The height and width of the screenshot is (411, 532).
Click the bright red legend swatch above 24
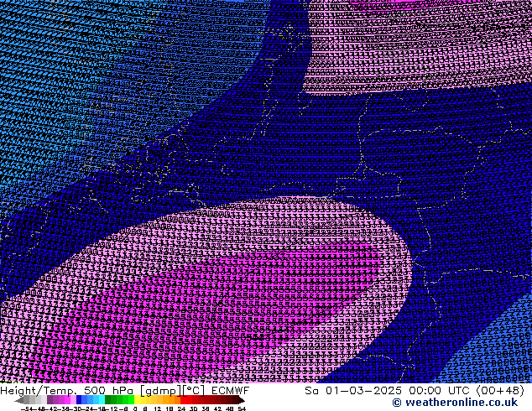click(183, 400)
